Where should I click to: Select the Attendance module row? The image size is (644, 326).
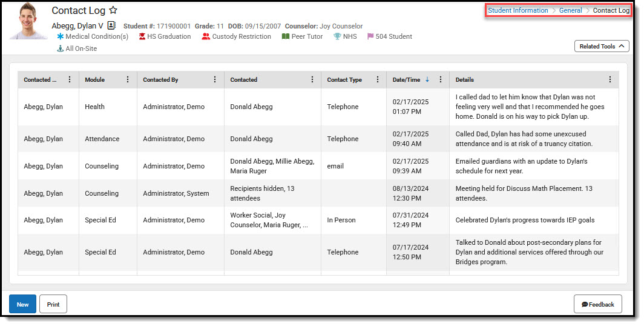tap(318, 139)
